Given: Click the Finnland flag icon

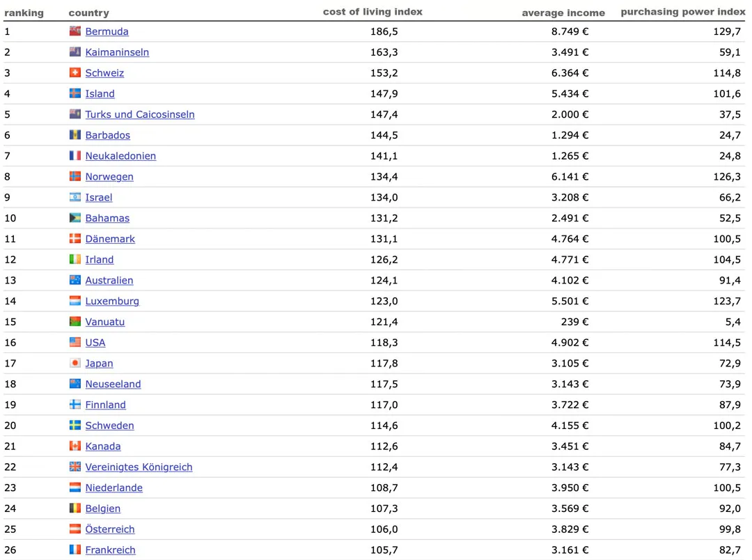Looking at the screenshot, I should coord(75,405).
